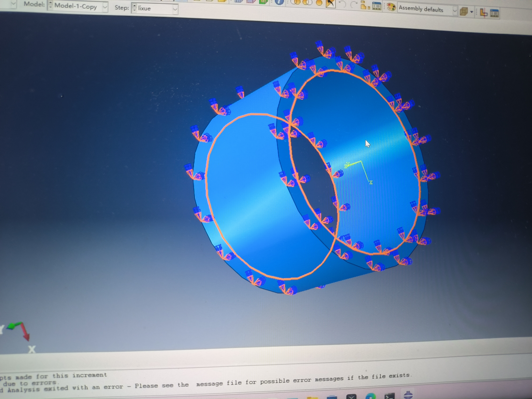Image resolution: width=532 pixels, height=399 pixels.
Task: Expand the Step lixue dropdown
Action: [x=175, y=10]
